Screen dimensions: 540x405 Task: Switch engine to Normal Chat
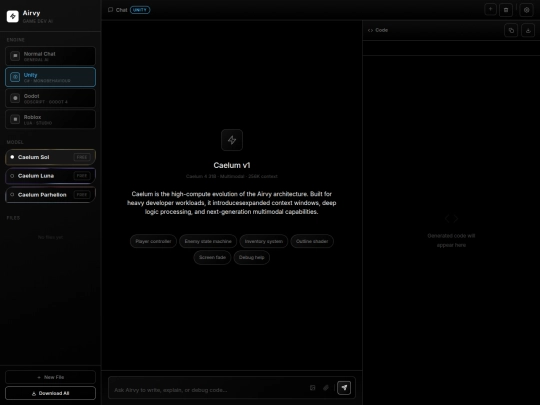coord(51,56)
